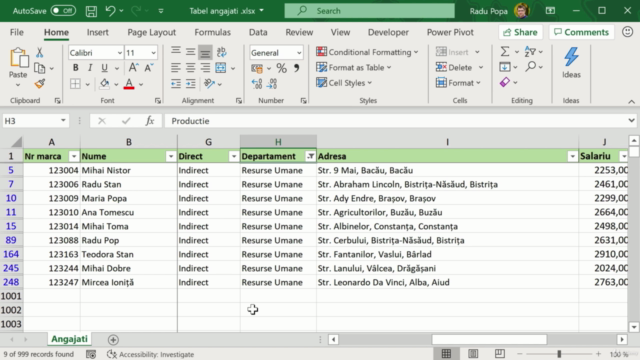Add a new sheet
640x360 pixels.
tap(113, 340)
